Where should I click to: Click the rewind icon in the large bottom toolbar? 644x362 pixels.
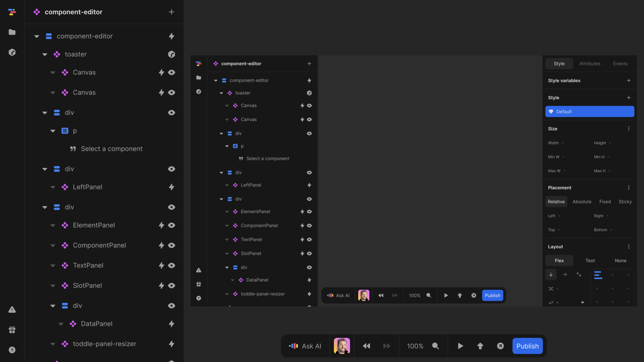point(366,346)
